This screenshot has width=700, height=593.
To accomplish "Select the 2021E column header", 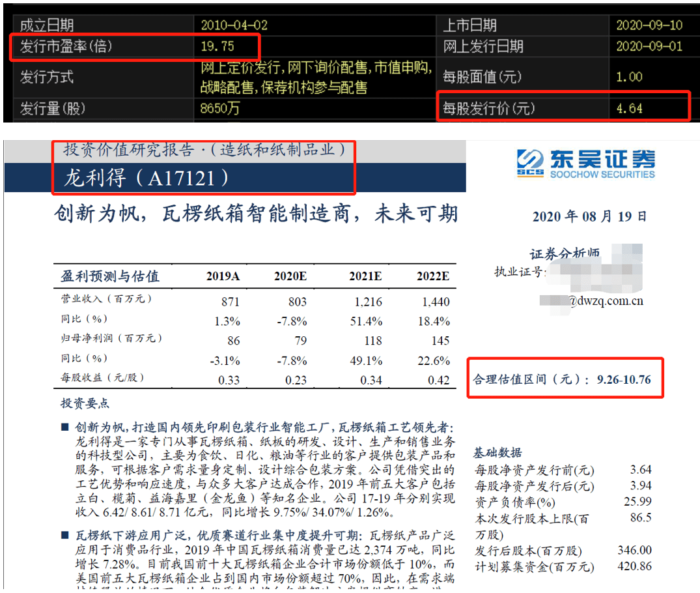I will pos(365,276).
